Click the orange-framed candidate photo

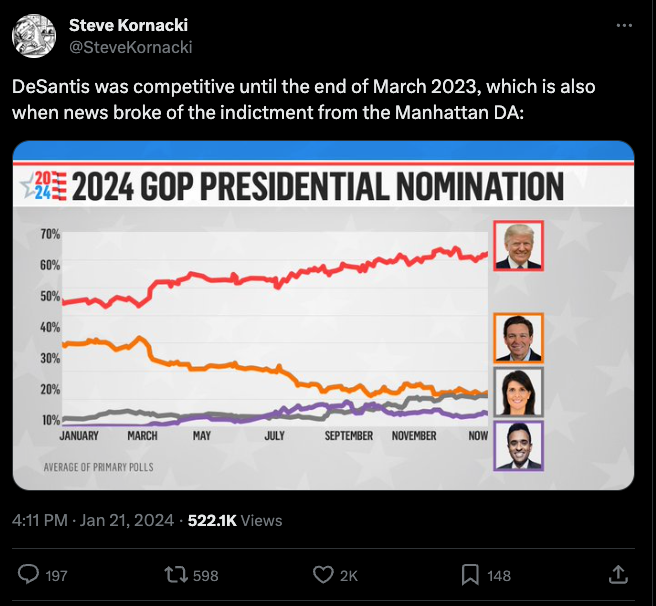coord(518,338)
